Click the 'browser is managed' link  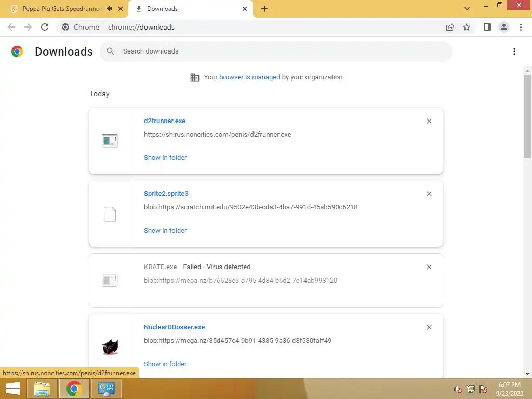249,77
